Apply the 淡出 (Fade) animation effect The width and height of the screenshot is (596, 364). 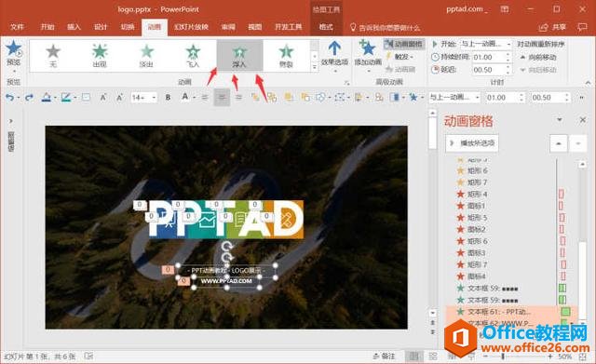(146, 56)
